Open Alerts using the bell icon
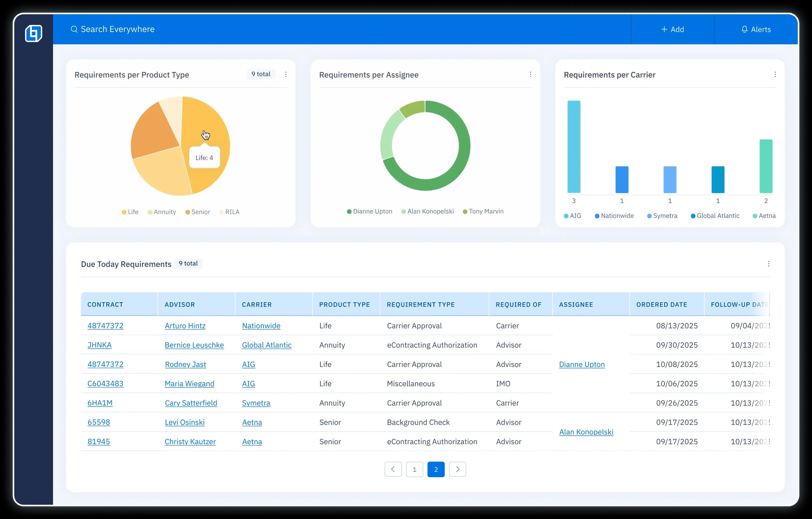 click(x=745, y=29)
